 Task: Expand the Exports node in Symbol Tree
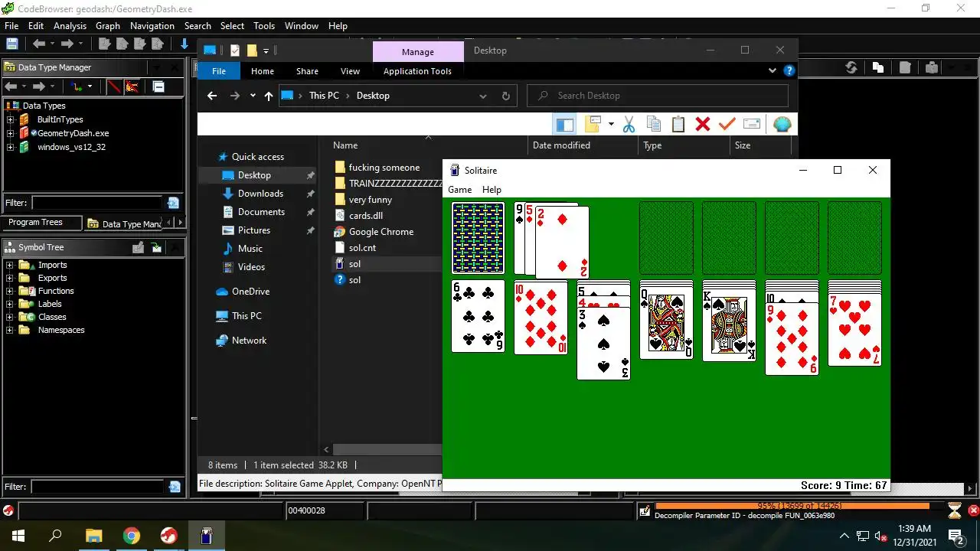point(10,278)
